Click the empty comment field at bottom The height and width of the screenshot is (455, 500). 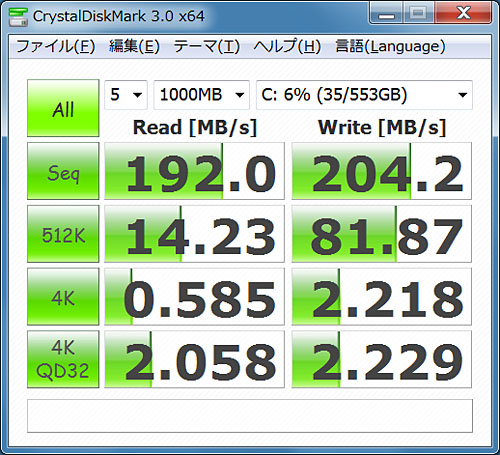tap(250, 416)
